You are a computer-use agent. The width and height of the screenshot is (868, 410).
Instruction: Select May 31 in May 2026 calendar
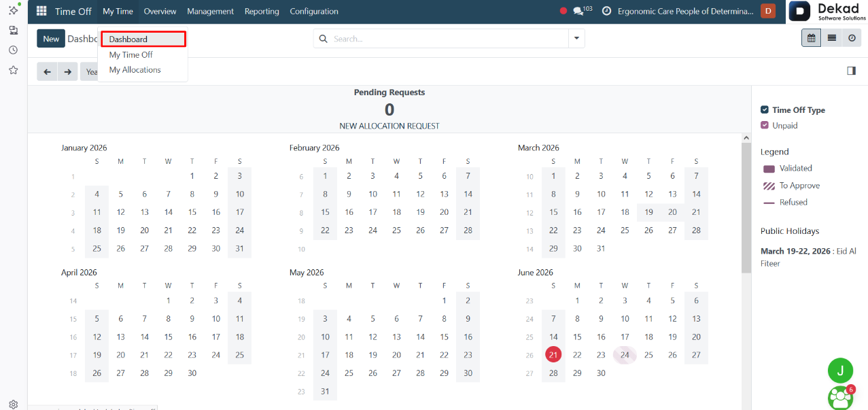[x=325, y=391]
